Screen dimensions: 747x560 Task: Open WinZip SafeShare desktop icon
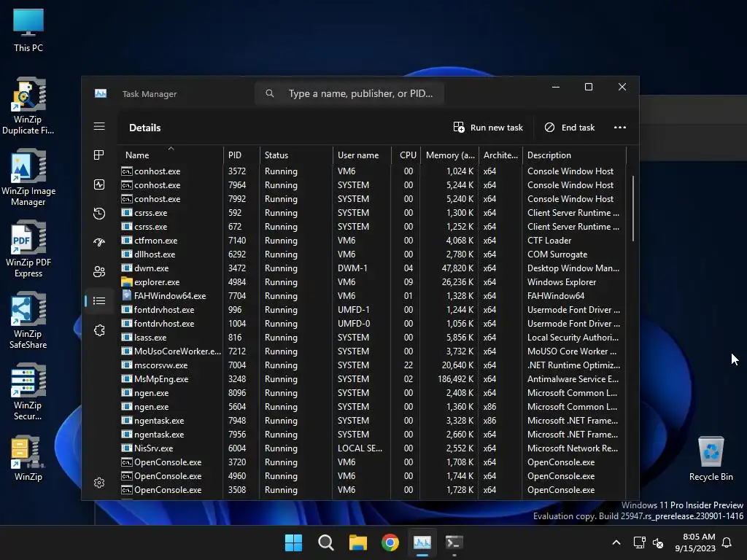(28, 320)
